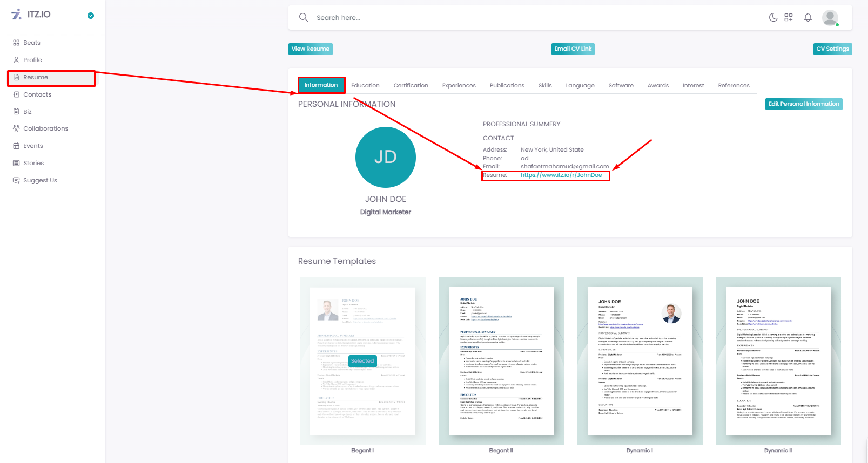Open the JohnDoe resume link
Viewport: 868px width, 463px height.
click(561, 175)
